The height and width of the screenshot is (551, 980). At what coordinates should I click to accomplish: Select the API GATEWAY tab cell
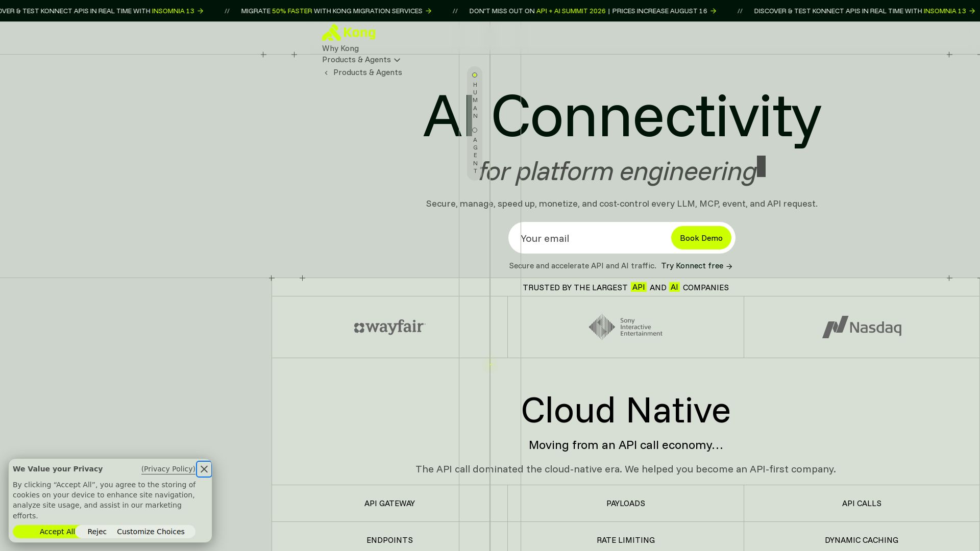pyautogui.click(x=389, y=504)
